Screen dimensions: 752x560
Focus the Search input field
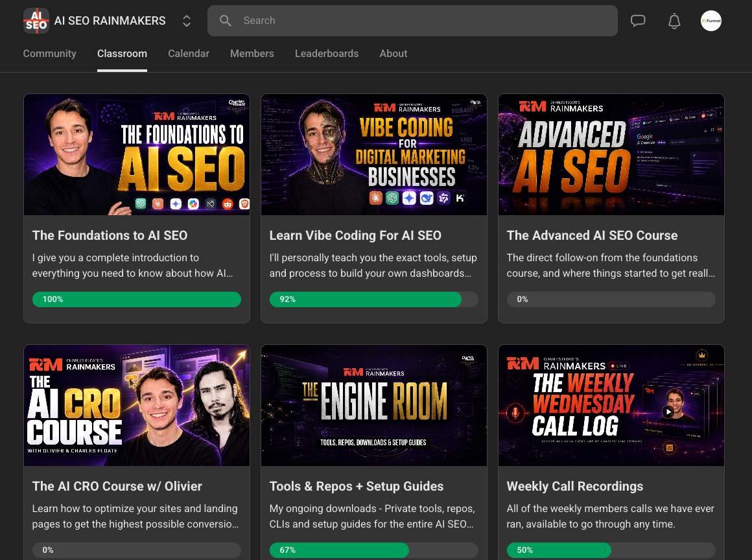(412, 21)
